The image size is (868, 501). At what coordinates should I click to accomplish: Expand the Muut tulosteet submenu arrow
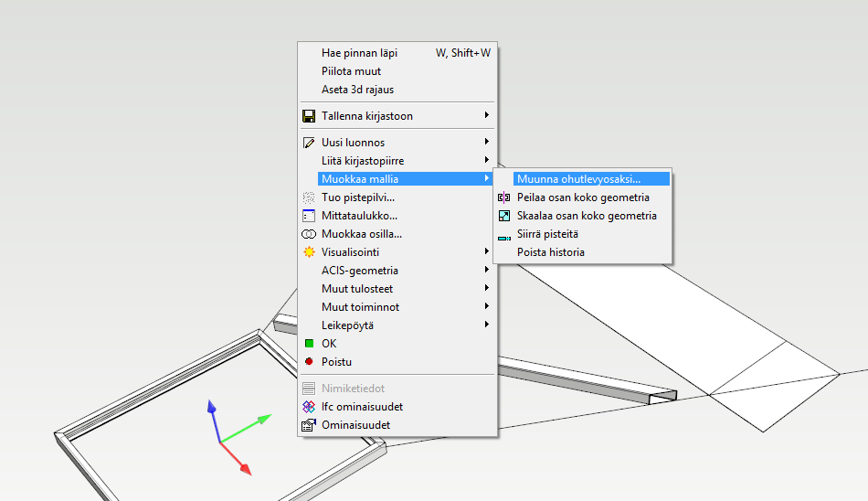point(487,289)
